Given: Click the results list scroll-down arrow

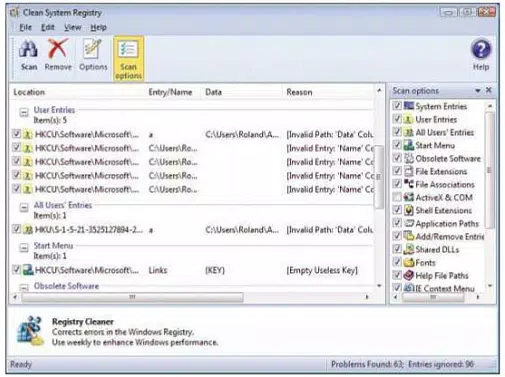Looking at the screenshot, I should pyautogui.click(x=379, y=286).
